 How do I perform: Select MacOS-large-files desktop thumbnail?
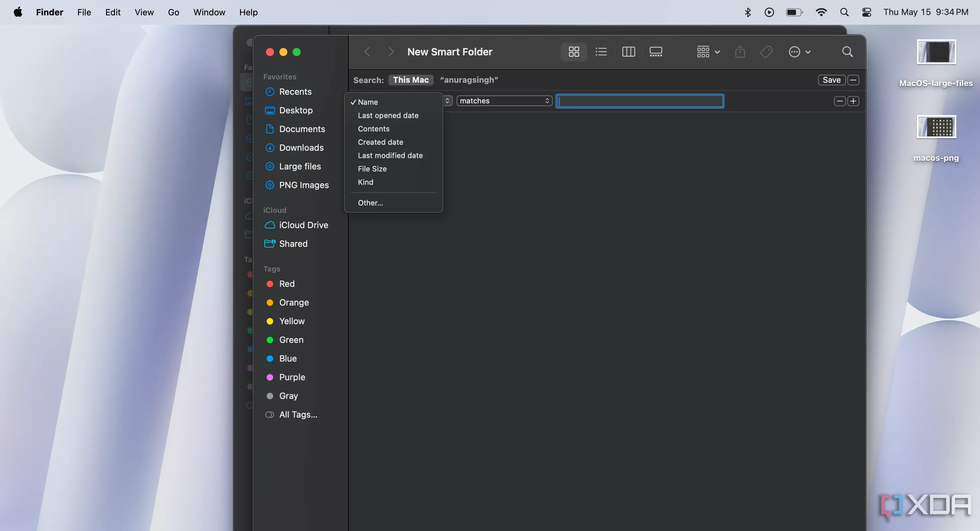936,52
